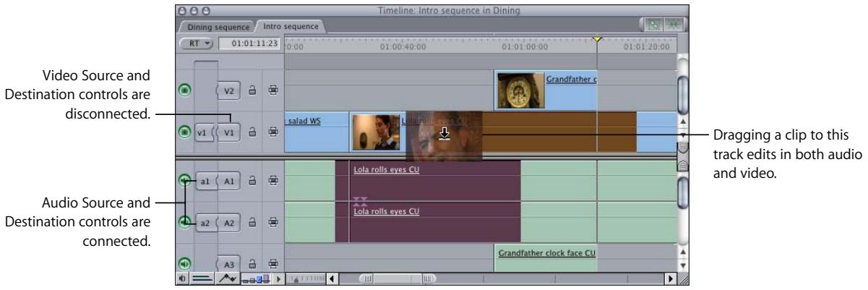Mute the A2 audio track
The image size is (868, 290).
tap(185, 222)
